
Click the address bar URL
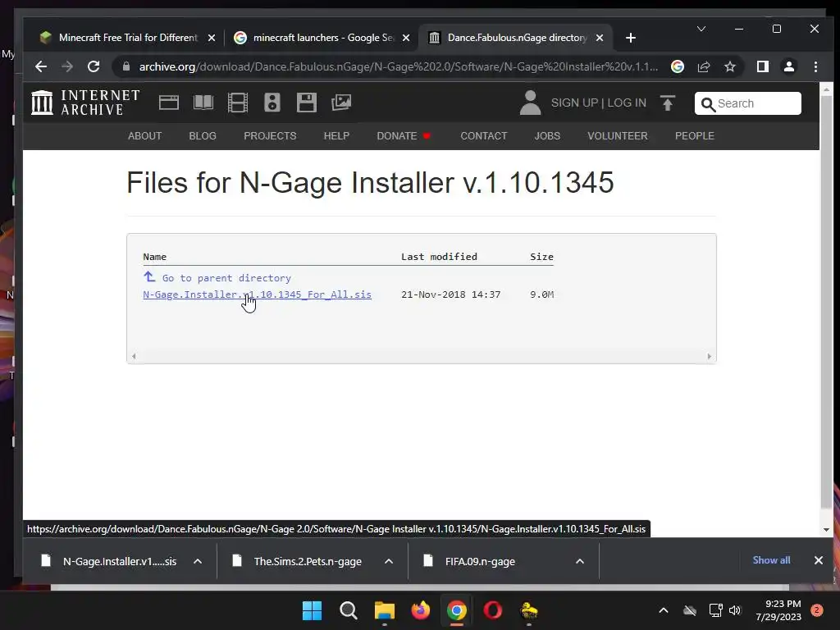click(x=399, y=66)
